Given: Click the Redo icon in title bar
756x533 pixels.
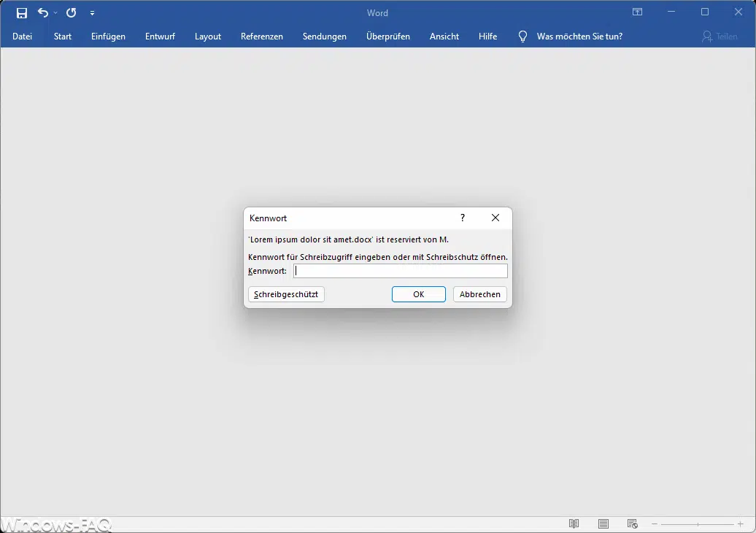Looking at the screenshot, I should (71, 13).
